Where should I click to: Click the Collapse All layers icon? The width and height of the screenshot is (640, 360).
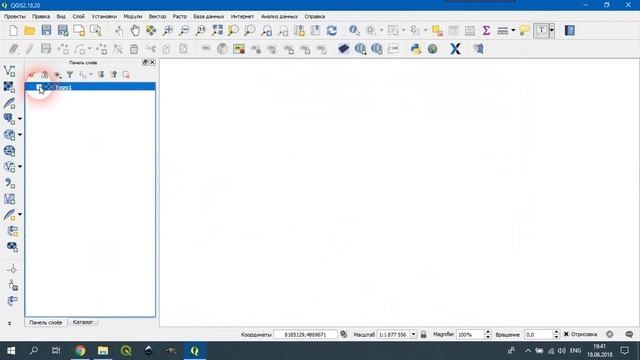[114, 75]
